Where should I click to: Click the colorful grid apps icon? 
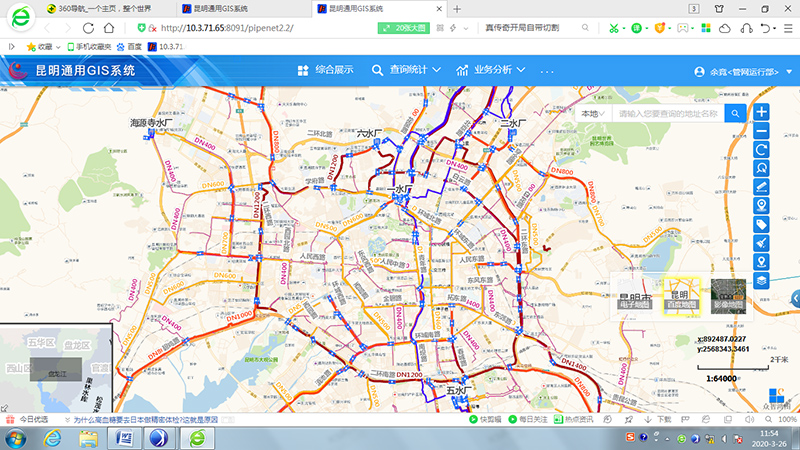coord(706,29)
